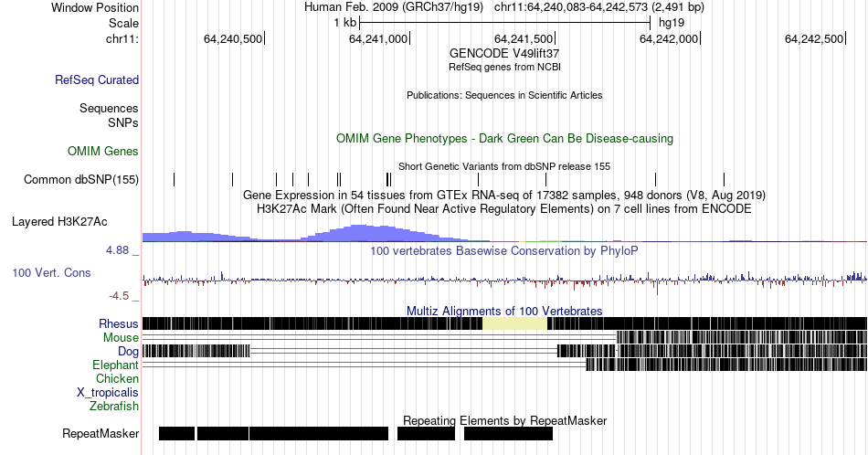Click Repeating Elements by RepeatMasker title
The height and width of the screenshot is (455, 868).
tap(504, 420)
